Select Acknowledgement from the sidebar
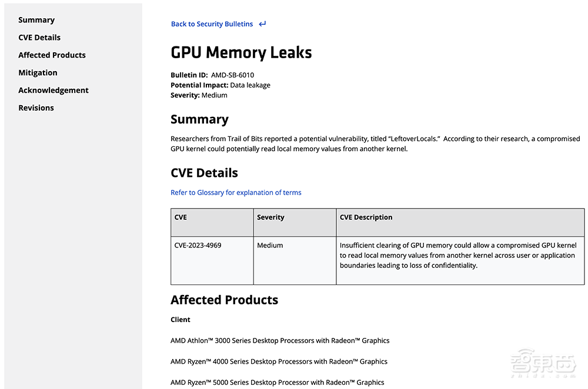588x389 pixels. click(x=54, y=90)
